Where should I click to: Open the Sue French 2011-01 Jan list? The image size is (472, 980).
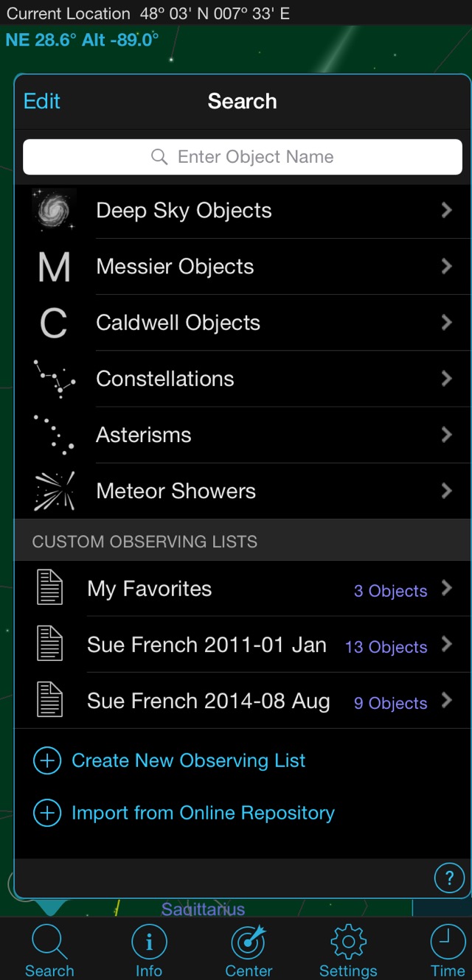tap(206, 645)
